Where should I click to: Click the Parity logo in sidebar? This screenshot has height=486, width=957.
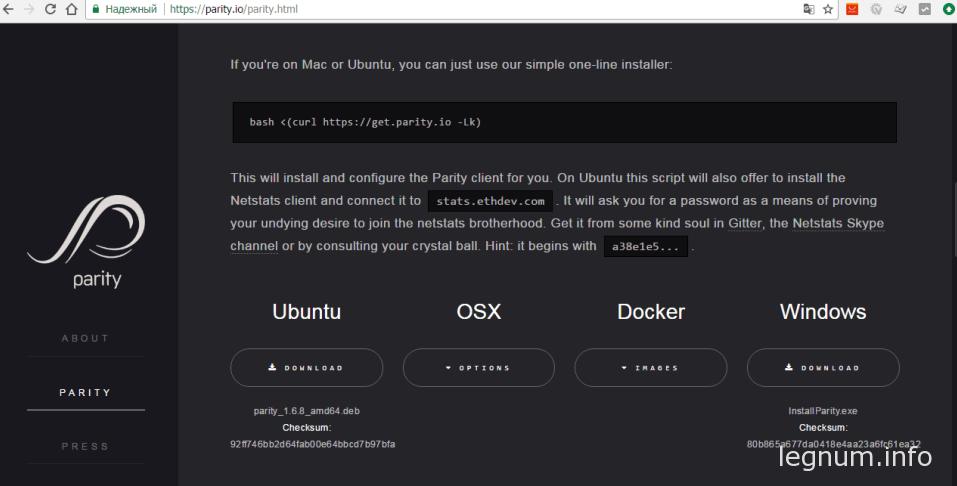coord(86,241)
